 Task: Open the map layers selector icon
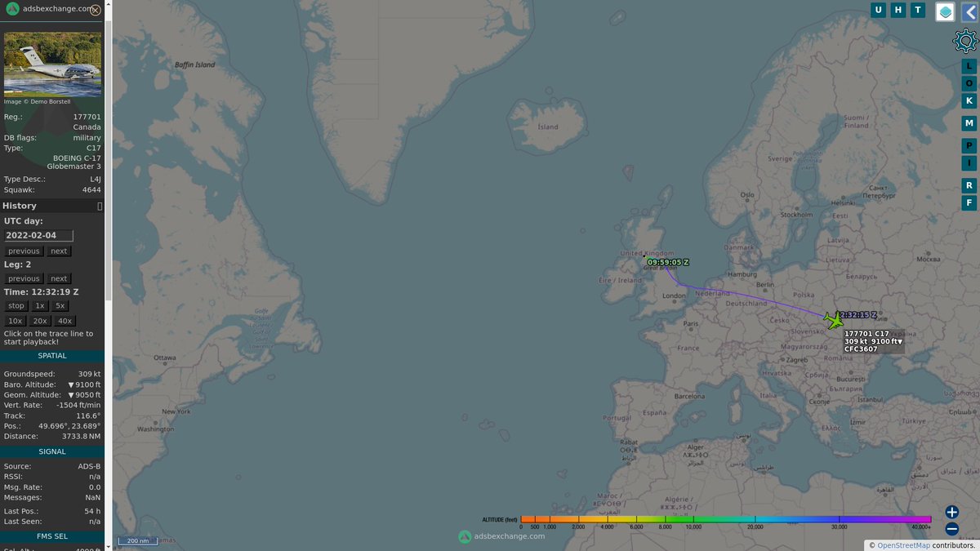[x=945, y=11]
